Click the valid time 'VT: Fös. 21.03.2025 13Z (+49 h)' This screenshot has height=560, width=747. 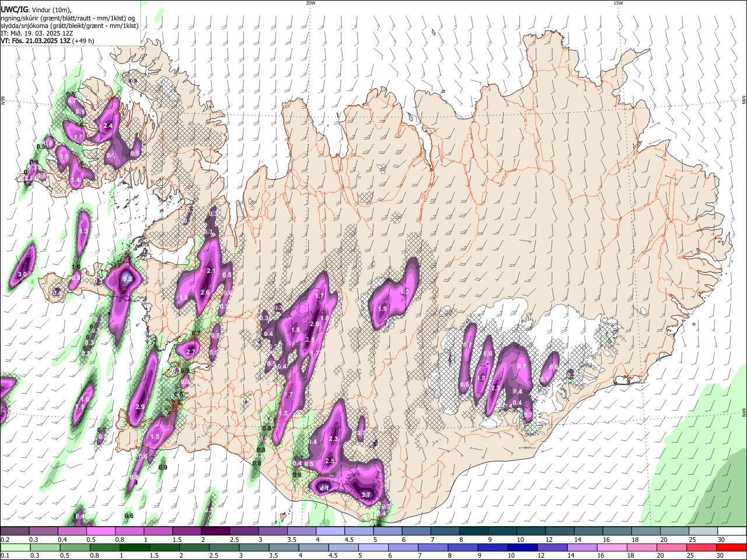(47, 41)
